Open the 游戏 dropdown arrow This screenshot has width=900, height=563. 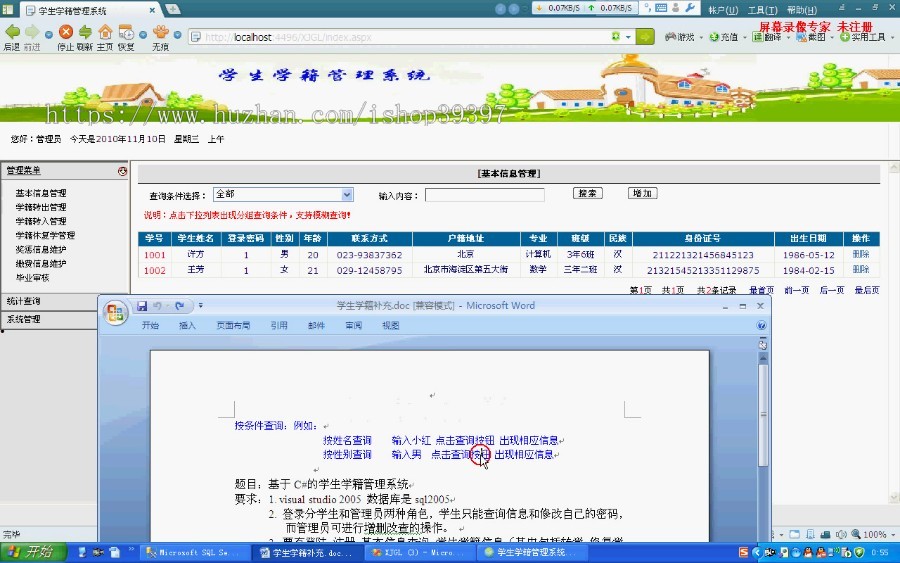(x=701, y=37)
